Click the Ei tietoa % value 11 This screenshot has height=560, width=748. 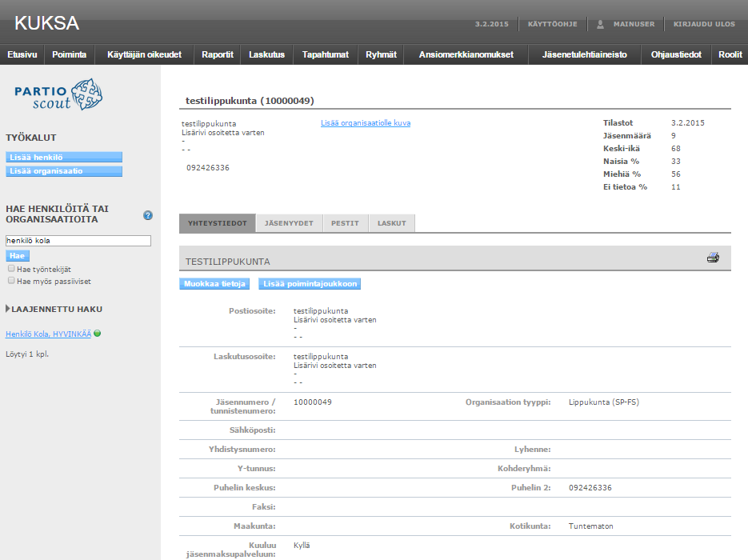pyautogui.click(x=676, y=187)
